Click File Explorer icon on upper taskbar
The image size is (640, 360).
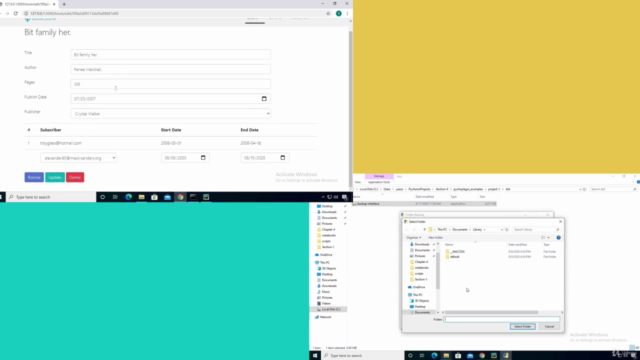pyautogui.click(x=142, y=197)
